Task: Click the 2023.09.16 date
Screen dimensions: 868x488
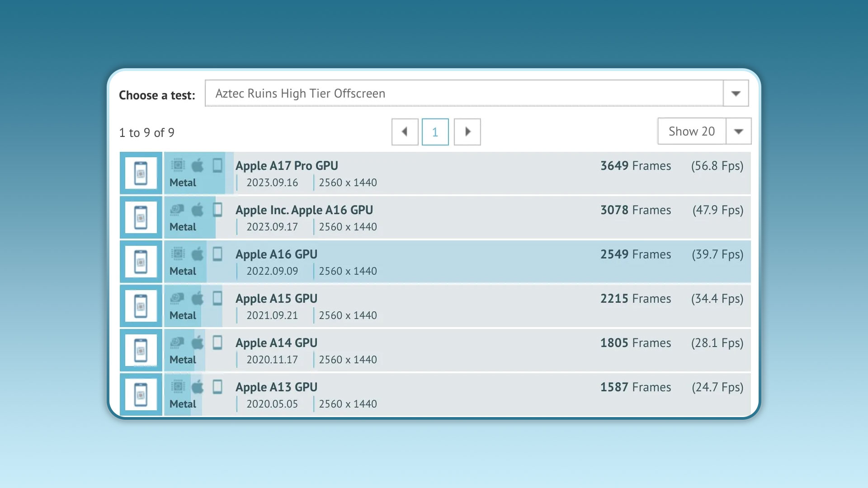Action: (x=272, y=183)
